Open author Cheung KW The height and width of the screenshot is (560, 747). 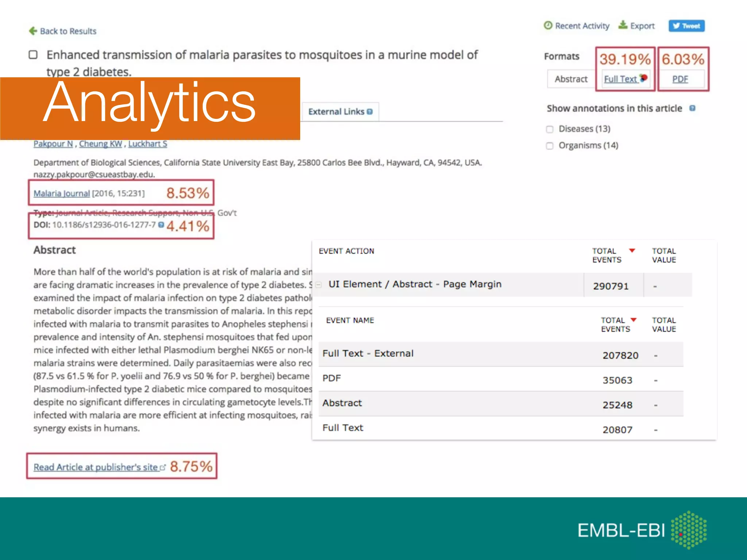[101, 144]
